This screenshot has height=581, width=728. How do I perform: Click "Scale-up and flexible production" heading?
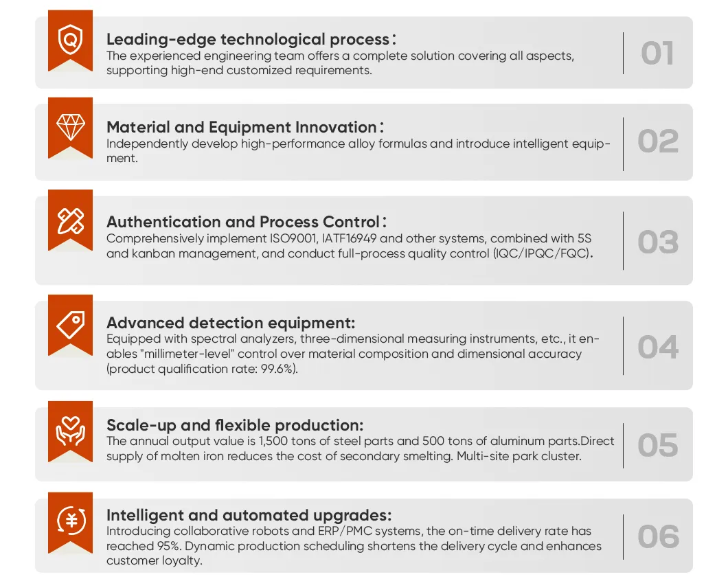point(235,425)
